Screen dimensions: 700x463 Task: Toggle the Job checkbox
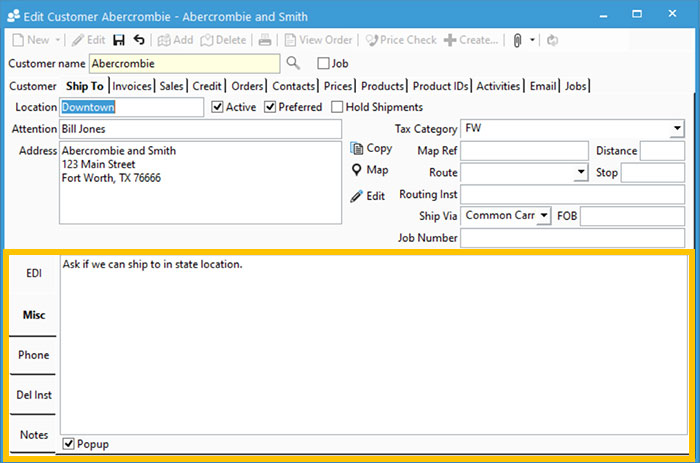(x=323, y=63)
